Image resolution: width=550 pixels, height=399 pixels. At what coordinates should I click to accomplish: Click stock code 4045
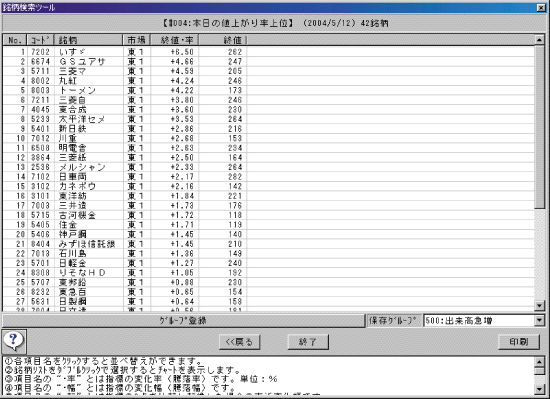point(40,110)
